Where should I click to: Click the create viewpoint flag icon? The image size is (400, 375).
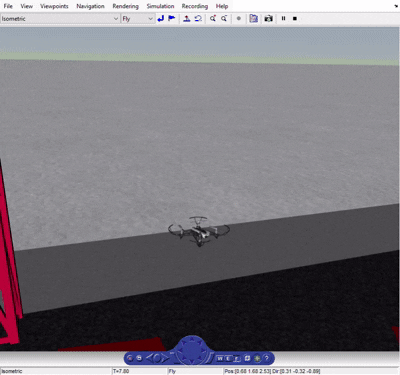[172, 19]
